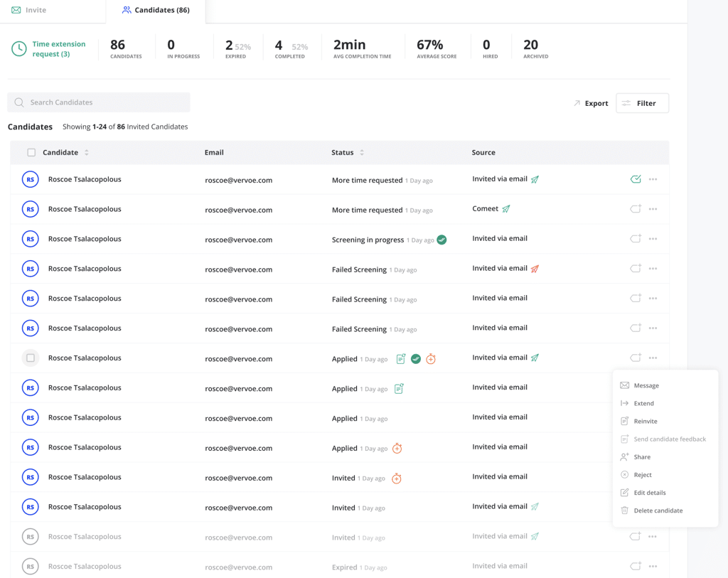Click the paper plane icon next to Comeet

click(506, 209)
